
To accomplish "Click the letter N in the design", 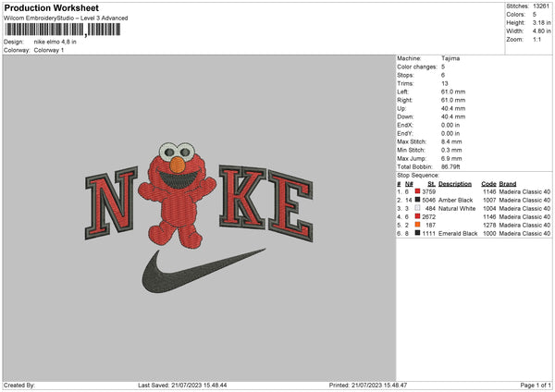I will tap(111, 203).
